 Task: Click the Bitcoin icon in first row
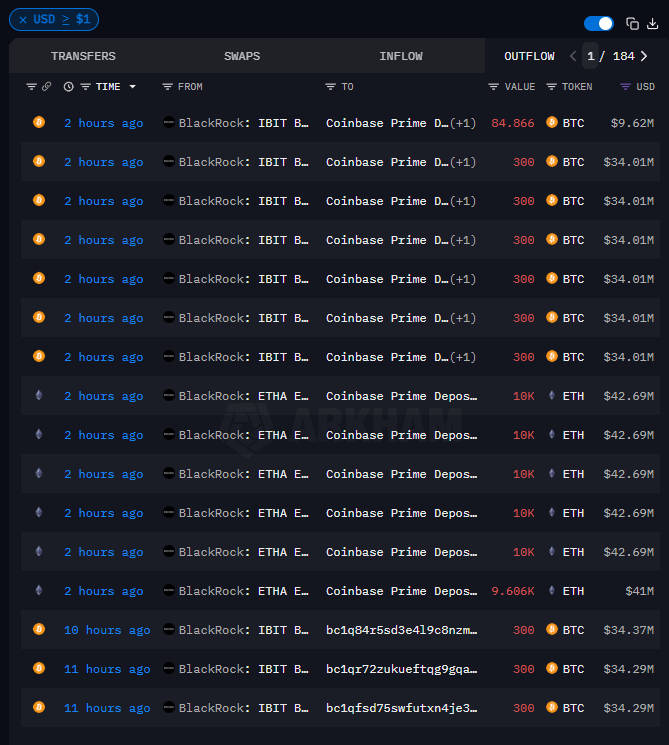pyautogui.click(x=39, y=123)
